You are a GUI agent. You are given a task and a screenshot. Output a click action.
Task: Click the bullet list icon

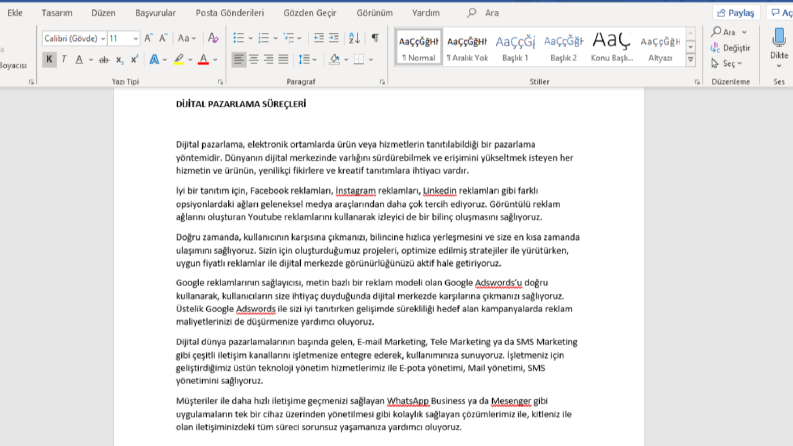pos(238,38)
